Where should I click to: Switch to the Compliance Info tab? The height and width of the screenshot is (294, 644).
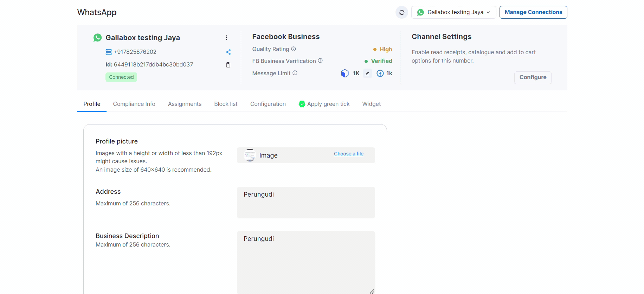[134, 104]
